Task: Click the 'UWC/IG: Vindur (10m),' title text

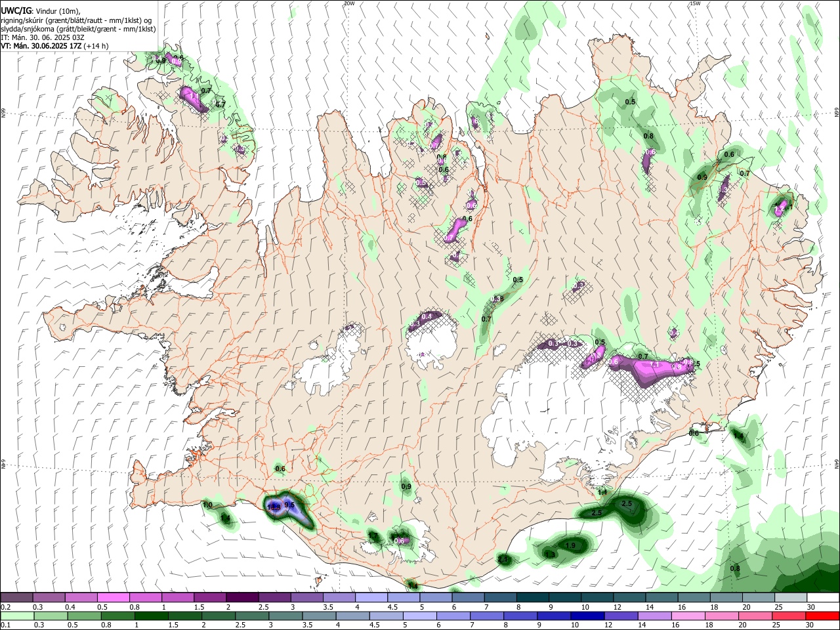Action: (x=40, y=11)
